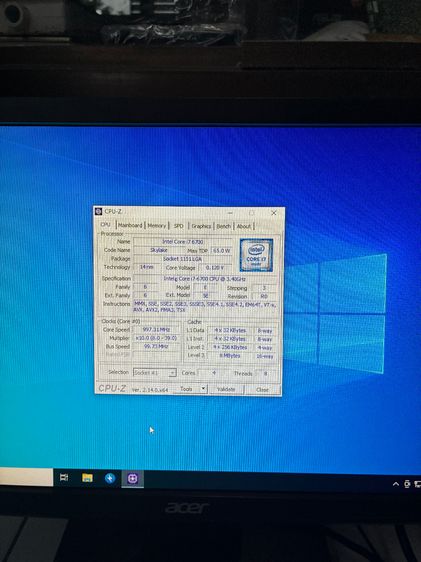421x562 pixels.
Task: Click the CPU-Z logo text at bottom
Action: coord(112,389)
